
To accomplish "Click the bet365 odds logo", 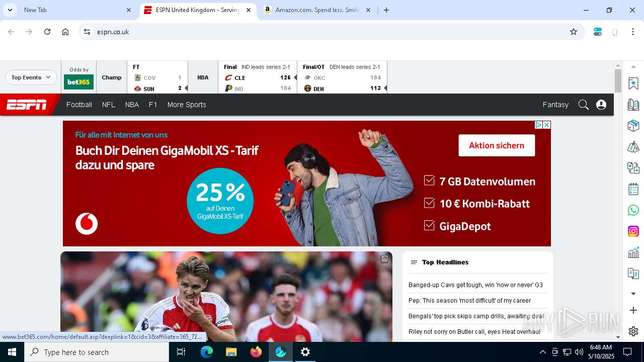I will coord(78,82).
